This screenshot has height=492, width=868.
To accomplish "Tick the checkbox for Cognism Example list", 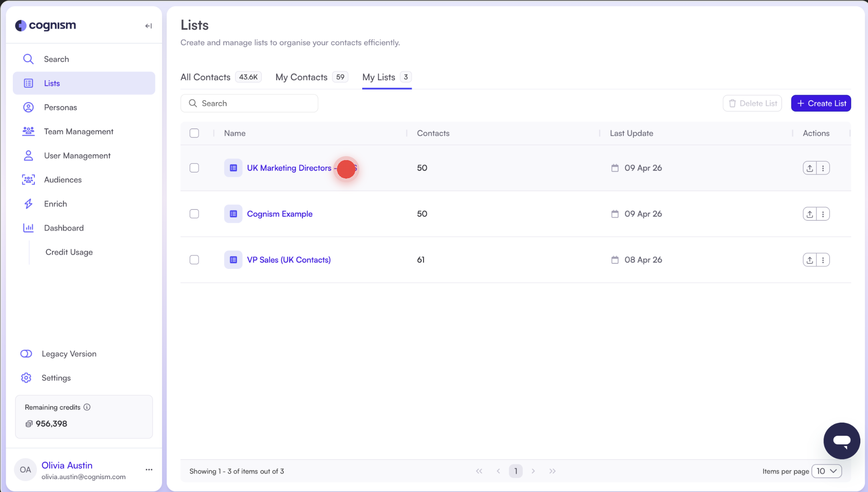I will 194,213.
